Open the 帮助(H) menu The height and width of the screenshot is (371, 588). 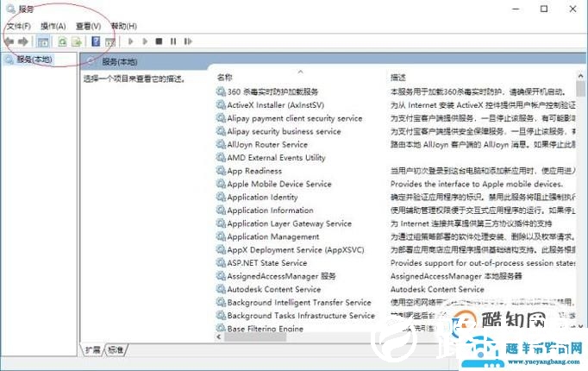[124, 26]
